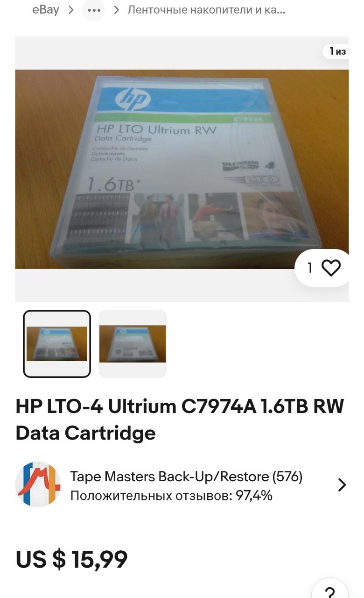Select the first product thumbnail

pos(57,344)
